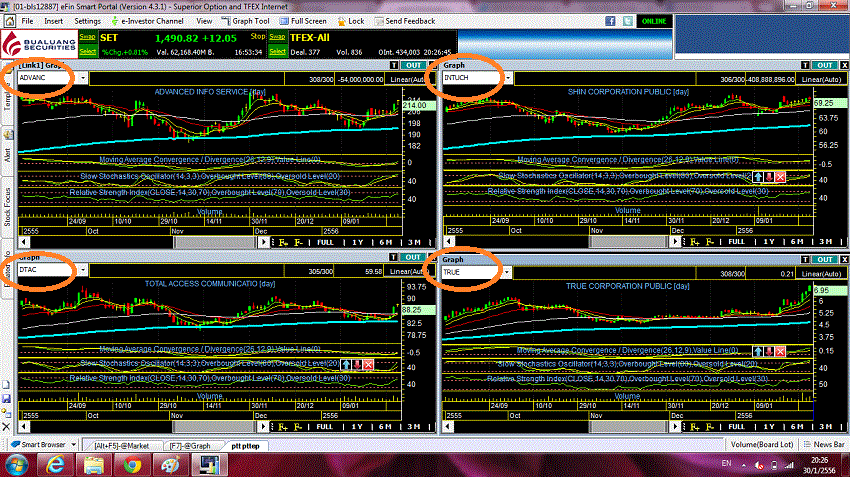This screenshot has height=477, width=850.
Task: Switch to the [F7]-@Graph tab
Action: pos(190,446)
